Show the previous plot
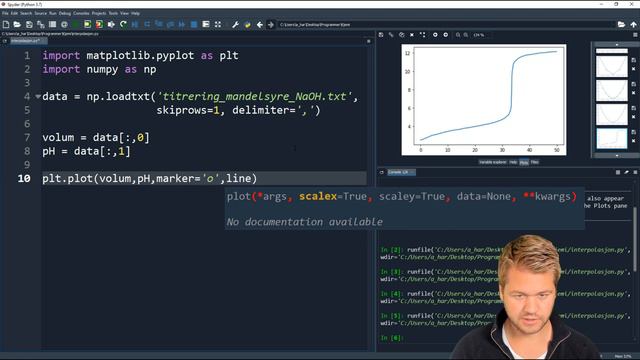Viewport: 640px width, 360px height. (x=435, y=35)
